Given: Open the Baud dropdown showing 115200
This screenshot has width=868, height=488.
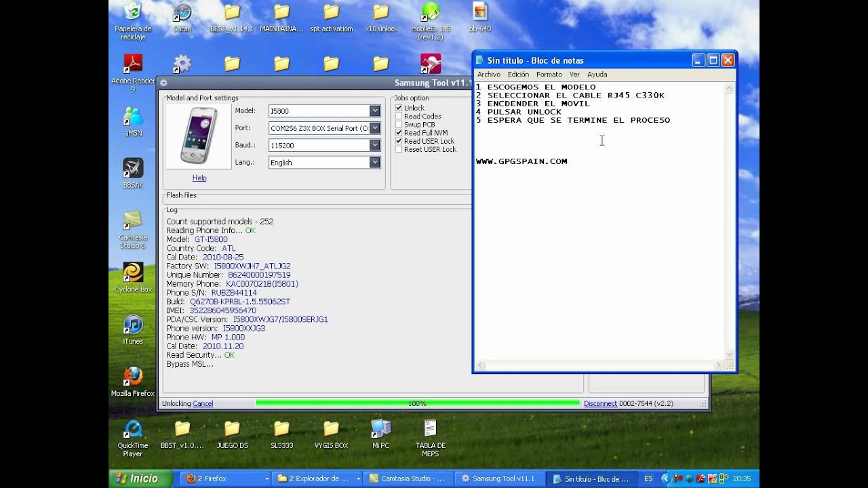Looking at the screenshot, I should pyautogui.click(x=374, y=145).
